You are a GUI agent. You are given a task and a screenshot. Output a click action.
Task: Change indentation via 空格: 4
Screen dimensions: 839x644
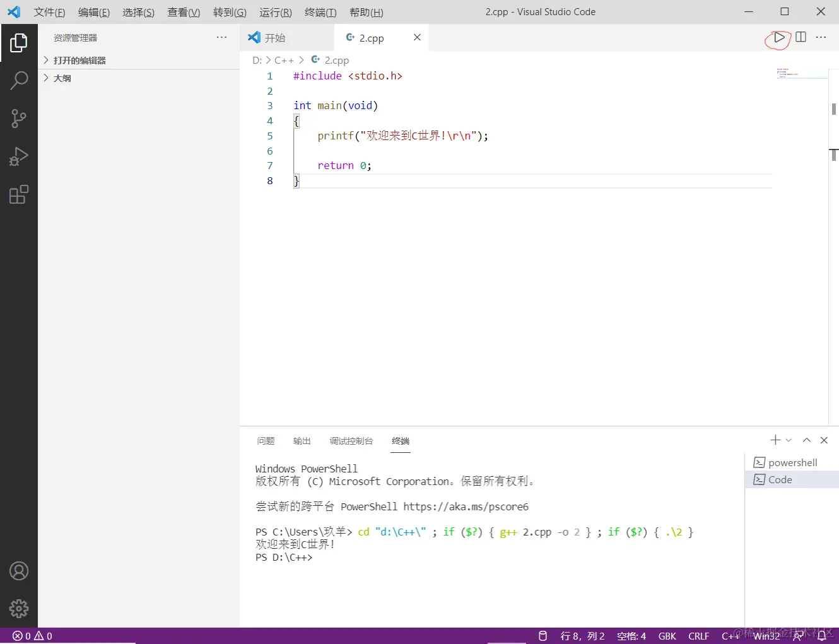pos(631,636)
